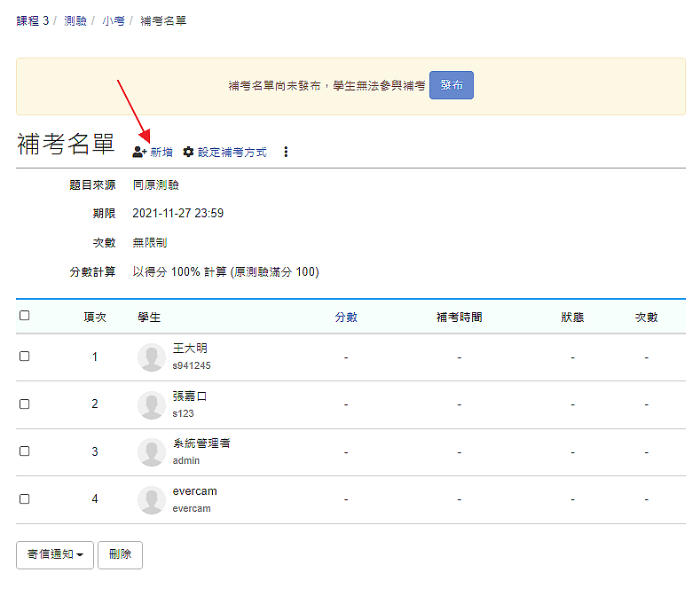Click the blue 發布 button

pos(452,85)
